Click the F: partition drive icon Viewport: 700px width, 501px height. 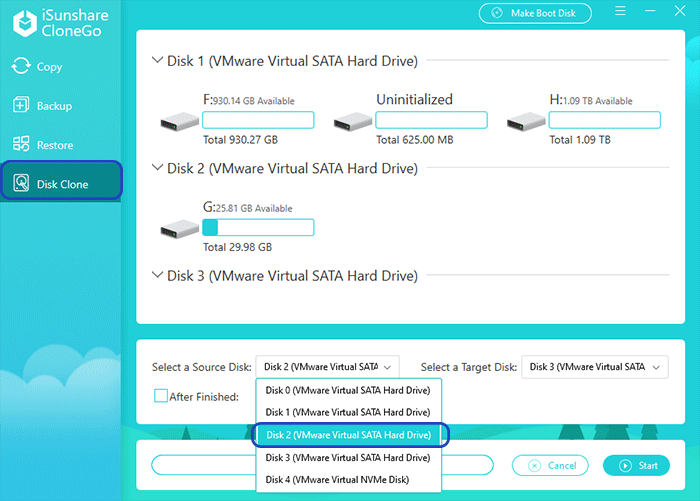179,122
